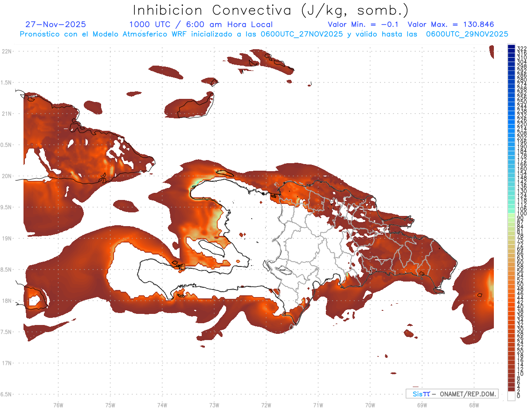532x411 pixels.
Task: Click the '20N' latitude label
Action: click(x=6, y=176)
